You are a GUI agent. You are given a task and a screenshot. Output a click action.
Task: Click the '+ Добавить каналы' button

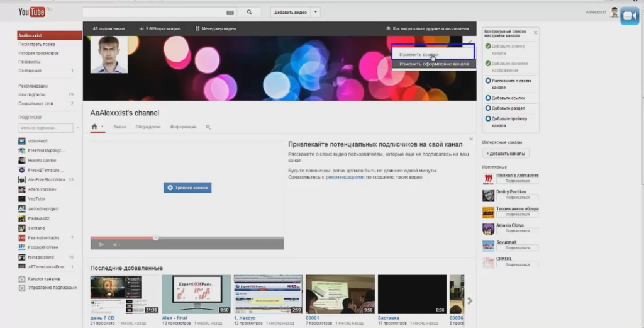coord(506,154)
